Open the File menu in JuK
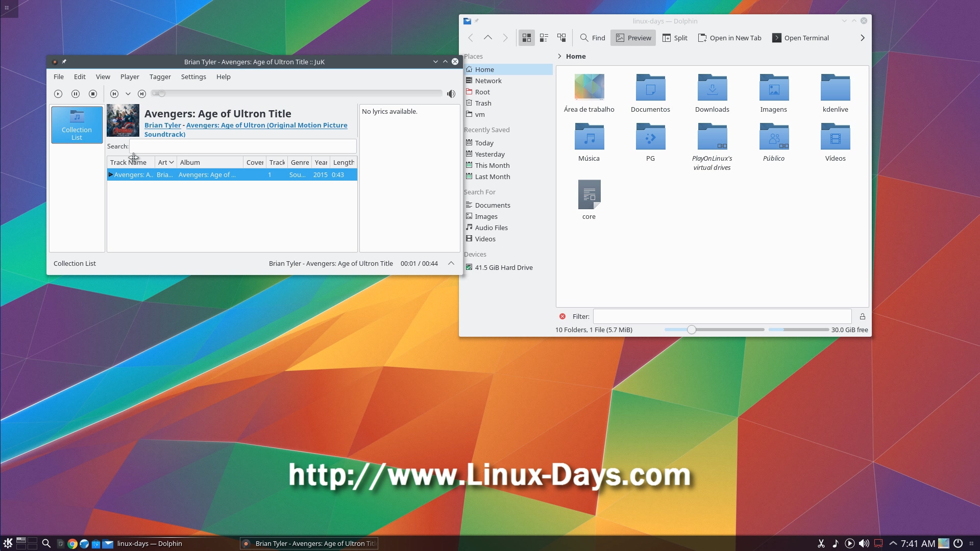The image size is (980, 551). 59,77
